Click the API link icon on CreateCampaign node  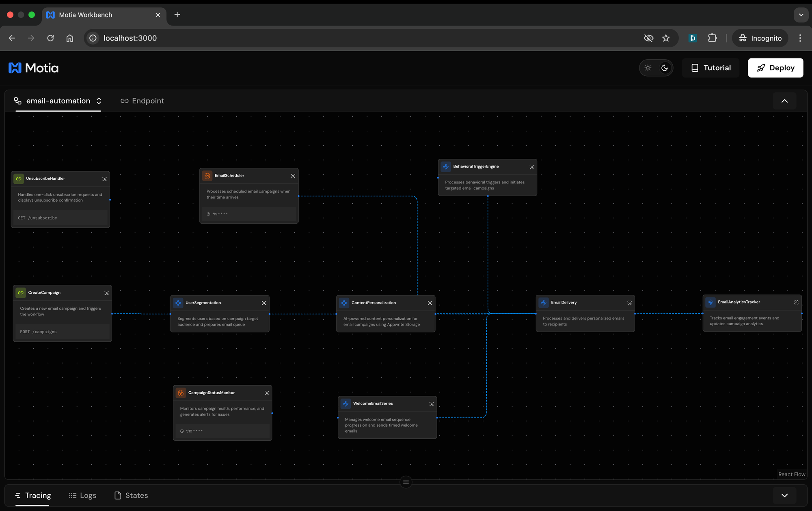pos(21,293)
